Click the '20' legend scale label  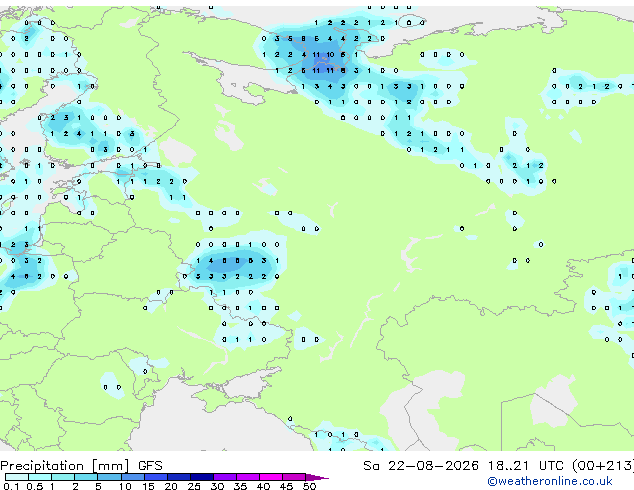[171, 486]
